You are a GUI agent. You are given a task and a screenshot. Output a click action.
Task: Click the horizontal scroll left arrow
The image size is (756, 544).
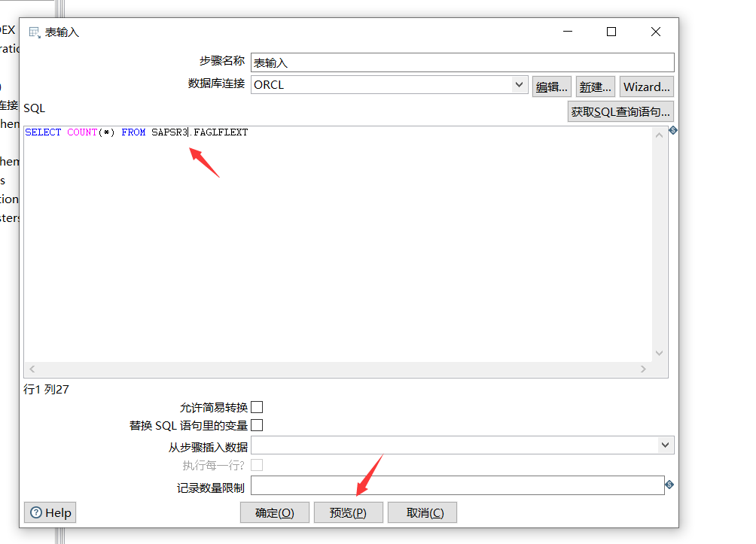[32, 369]
